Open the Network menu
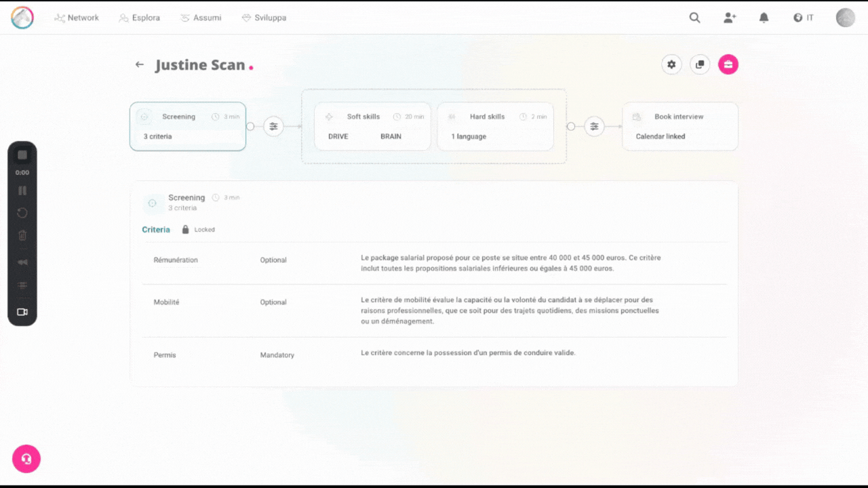The width and height of the screenshot is (868, 488). point(77,18)
